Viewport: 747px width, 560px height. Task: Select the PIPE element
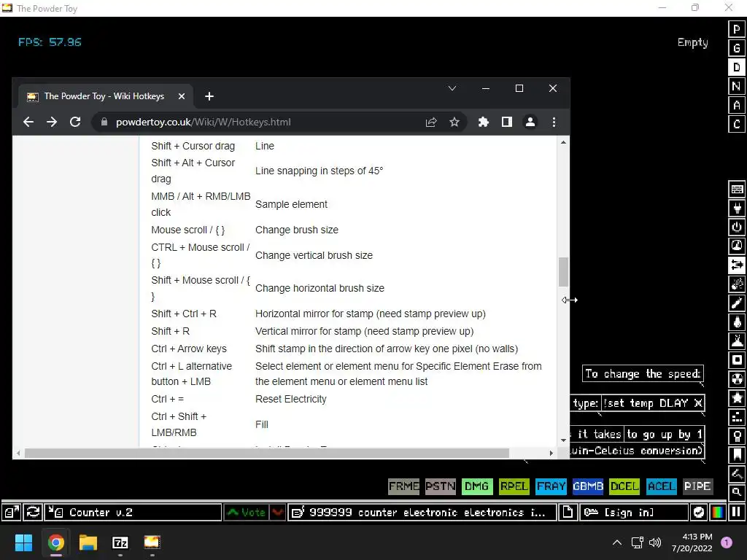coord(697,486)
